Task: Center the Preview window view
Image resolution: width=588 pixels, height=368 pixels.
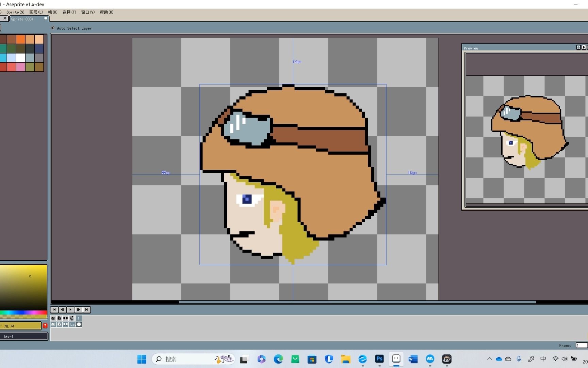Action: pos(578,47)
